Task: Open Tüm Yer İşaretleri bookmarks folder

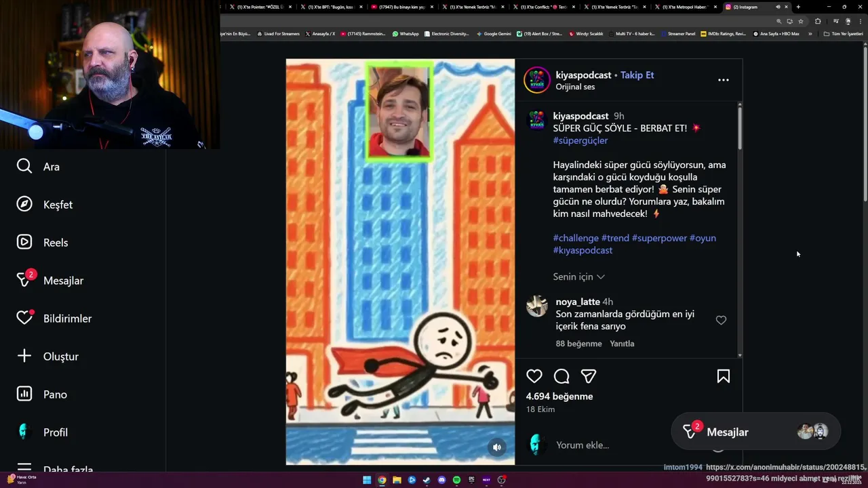Action: pos(843,33)
